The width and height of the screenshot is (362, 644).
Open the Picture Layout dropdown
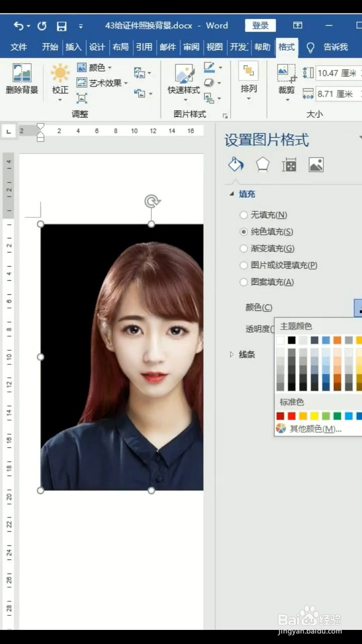click(213, 98)
